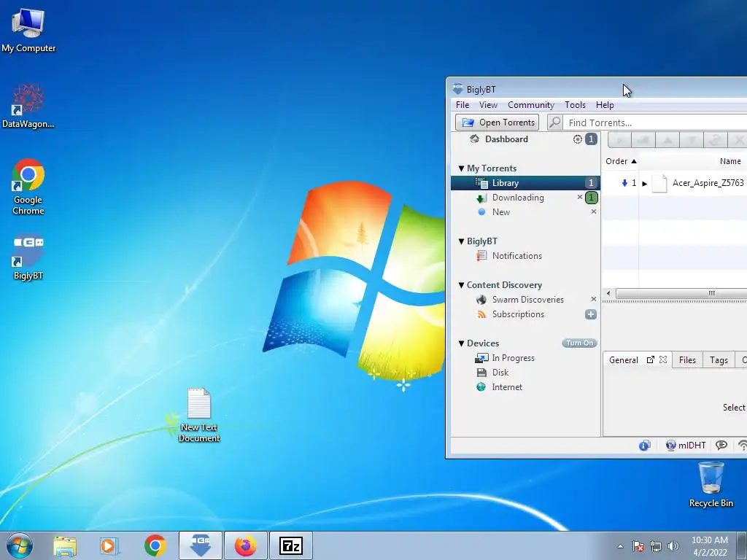This screenshot has height=560, width=747.
Task: Select the BiglyBT desktop shortcut
Action: (x=28, y=257)
